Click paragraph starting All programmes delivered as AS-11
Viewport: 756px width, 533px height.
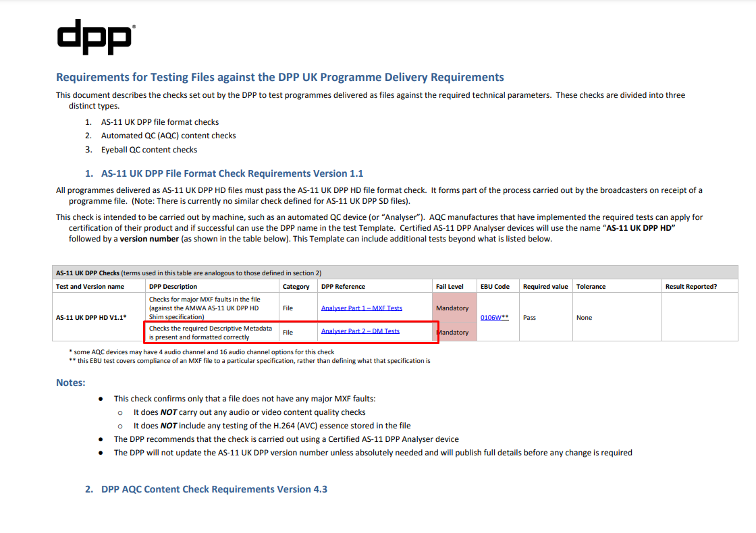coord(379,195)
